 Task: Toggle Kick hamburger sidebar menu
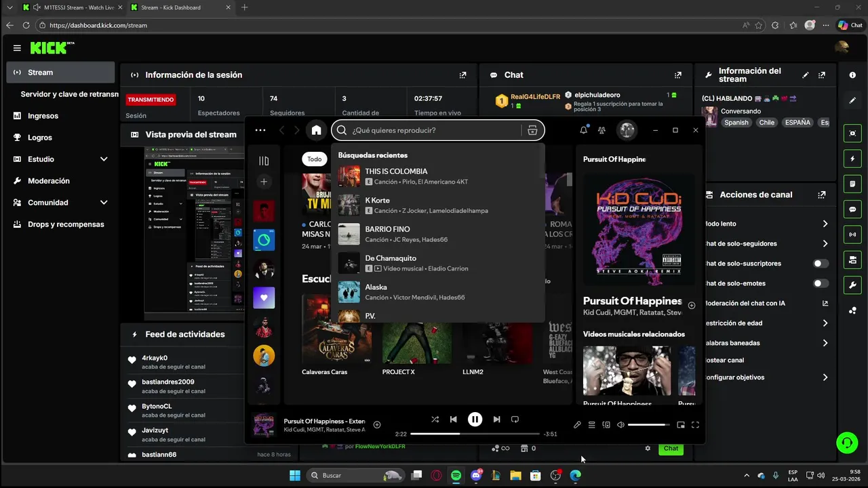click(x=17, y=48)
